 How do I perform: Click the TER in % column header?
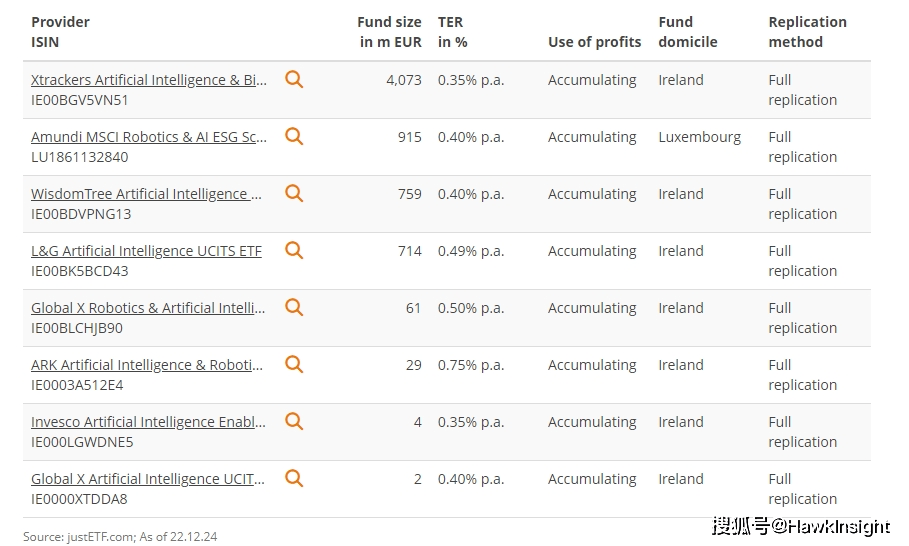tap(453, 32)
